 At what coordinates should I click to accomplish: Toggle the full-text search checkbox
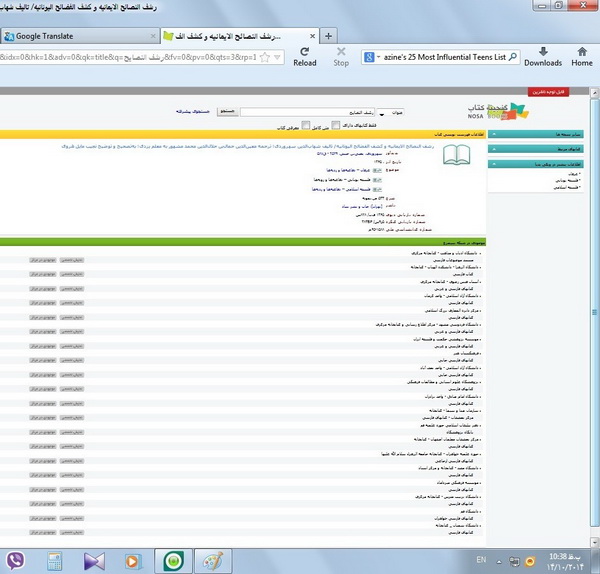point(334,125)
